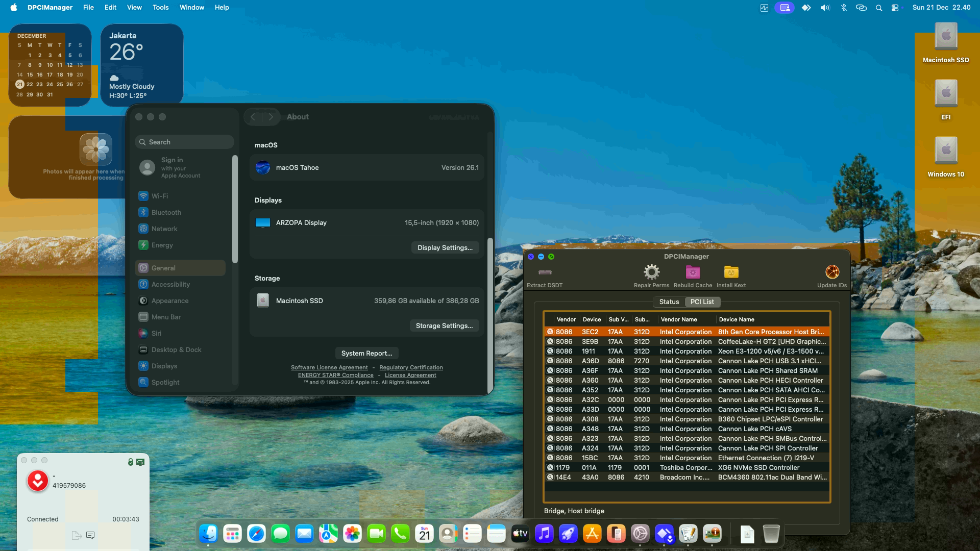Sort PCI list by Vendor column
The height and width of the screenshot is (551, 980).
tap(566, 319)
